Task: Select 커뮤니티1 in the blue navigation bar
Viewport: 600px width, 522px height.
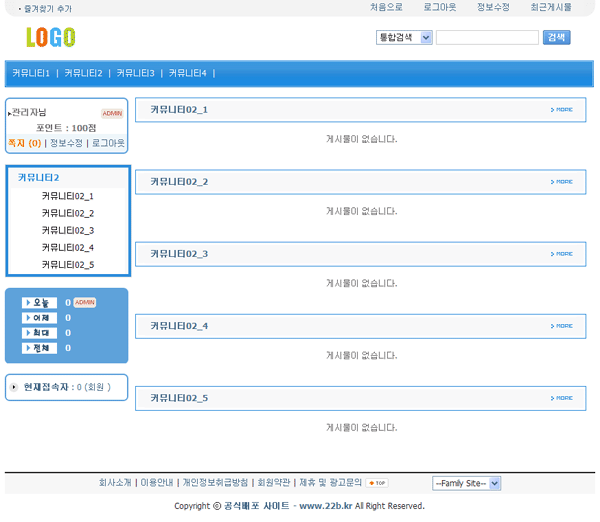Action: point(31,73)
